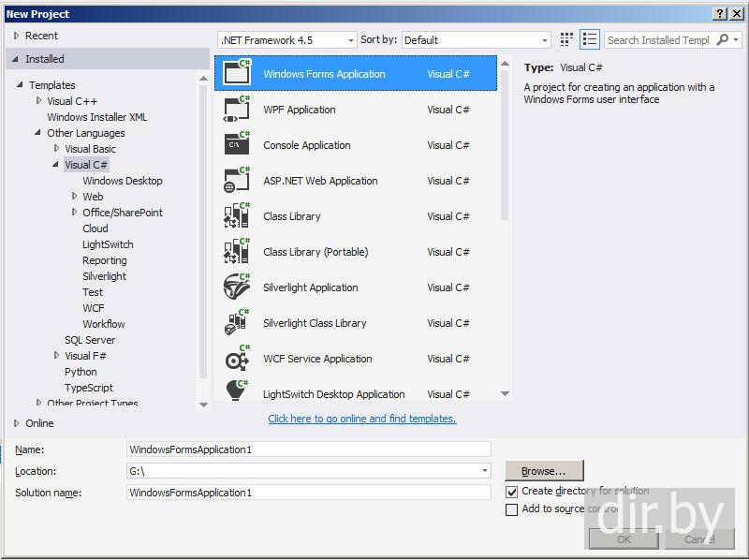The height and width of the screenshot is (560, 749).
Task: Select the Python templates node
Action: (81, 372)
